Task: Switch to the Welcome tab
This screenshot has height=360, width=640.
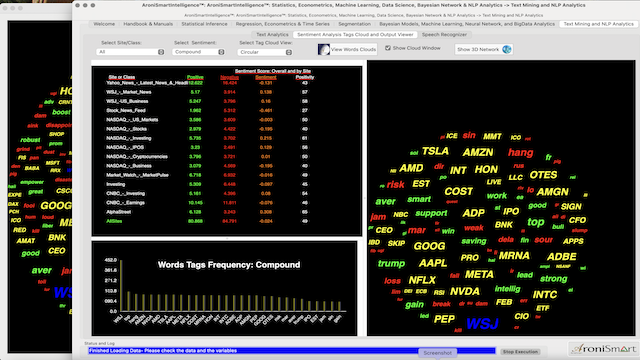Action: (x=104, y=24)
